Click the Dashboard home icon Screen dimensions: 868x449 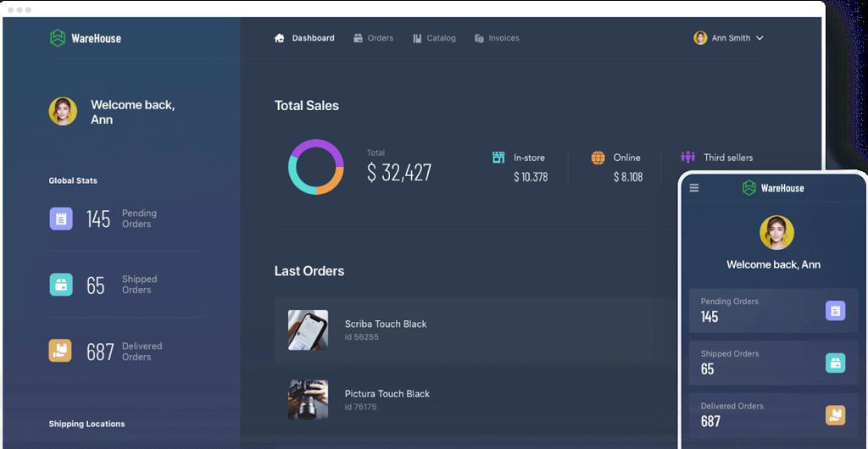pyautogui.click(x=280, y=38)
